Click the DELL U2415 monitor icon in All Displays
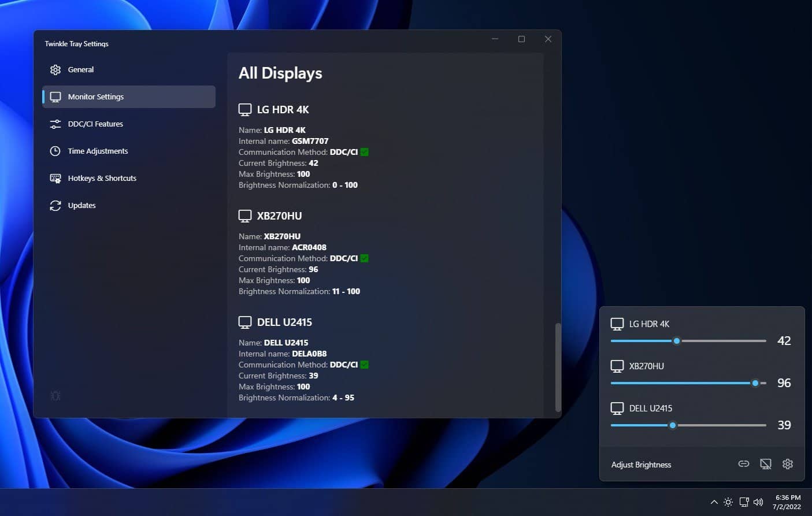Screen dimensions: 812x516 click(x=244, y=322)
